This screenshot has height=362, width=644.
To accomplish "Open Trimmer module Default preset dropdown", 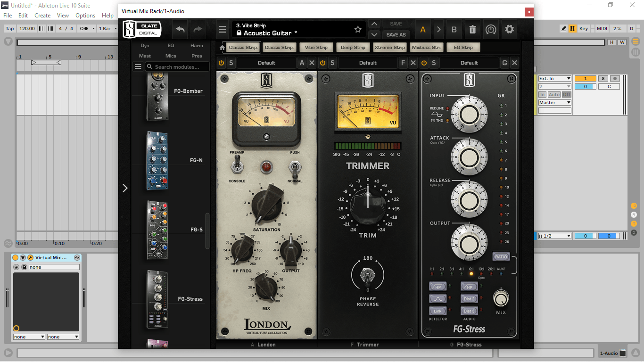I will coord(368,63).
